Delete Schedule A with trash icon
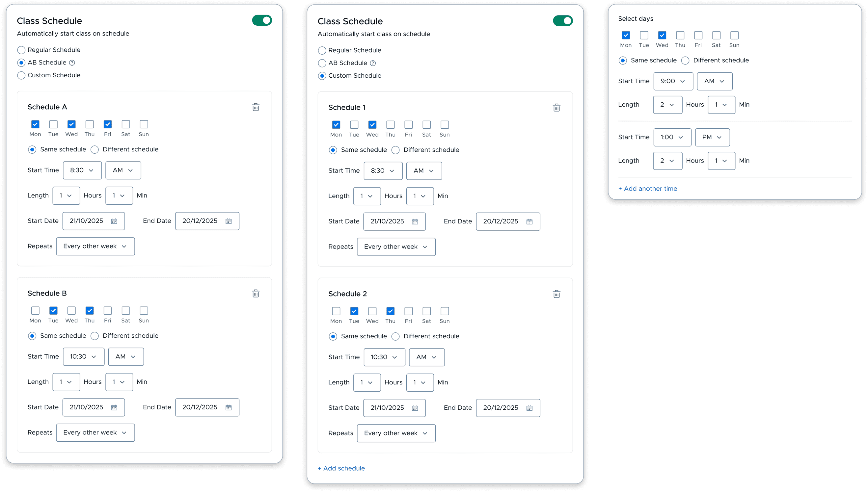This screenshot has width=868, height=492. 256,108
